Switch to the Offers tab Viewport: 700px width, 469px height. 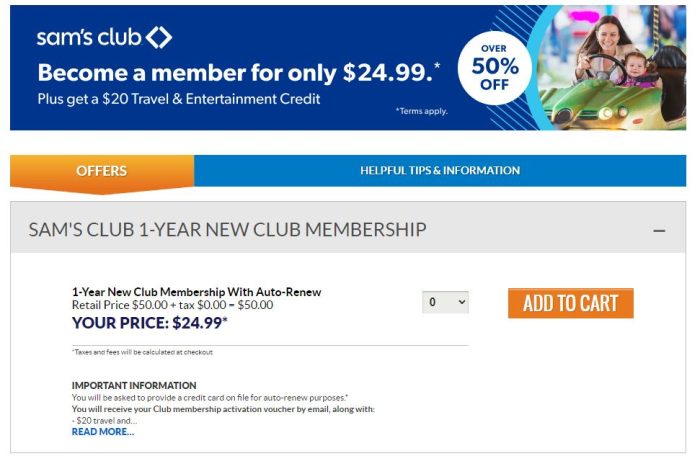[x=102, y=171]
